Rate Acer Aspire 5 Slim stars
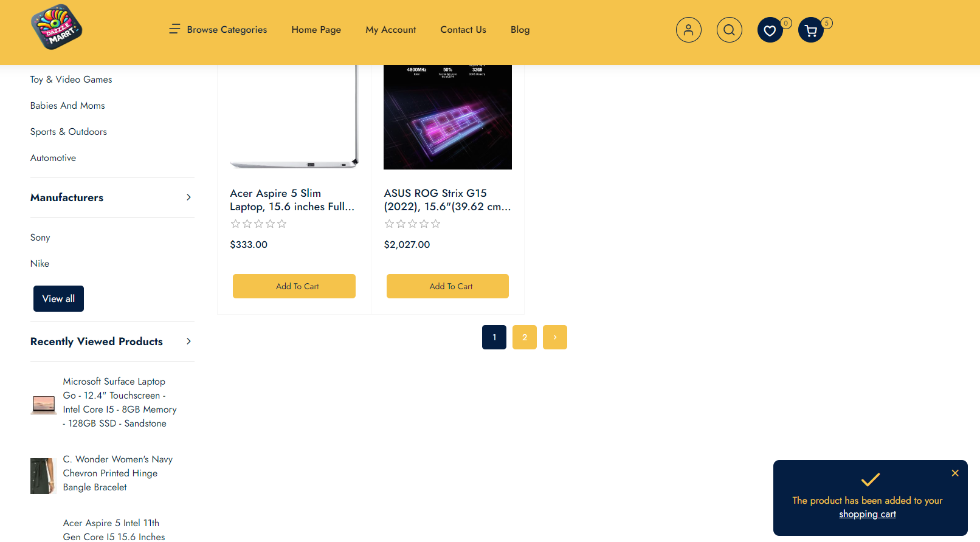 258,224
